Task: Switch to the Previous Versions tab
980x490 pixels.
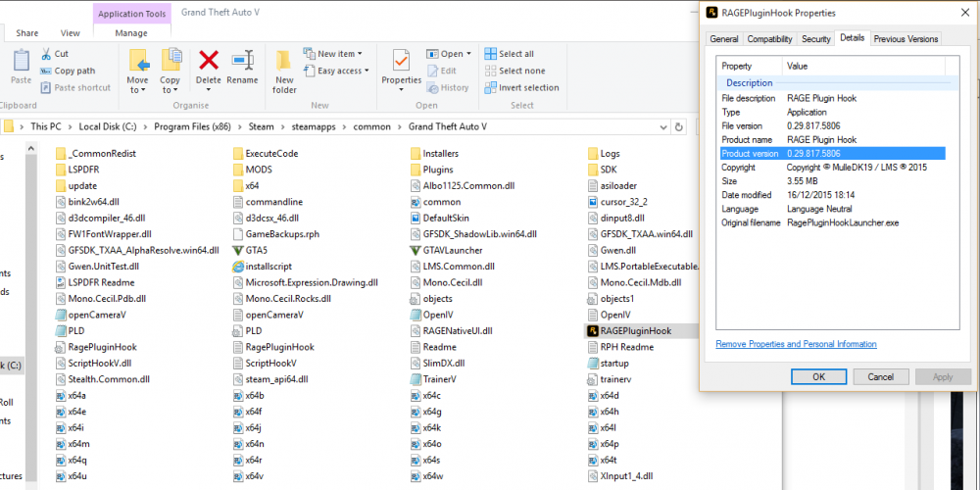Action: coord(906,39)
